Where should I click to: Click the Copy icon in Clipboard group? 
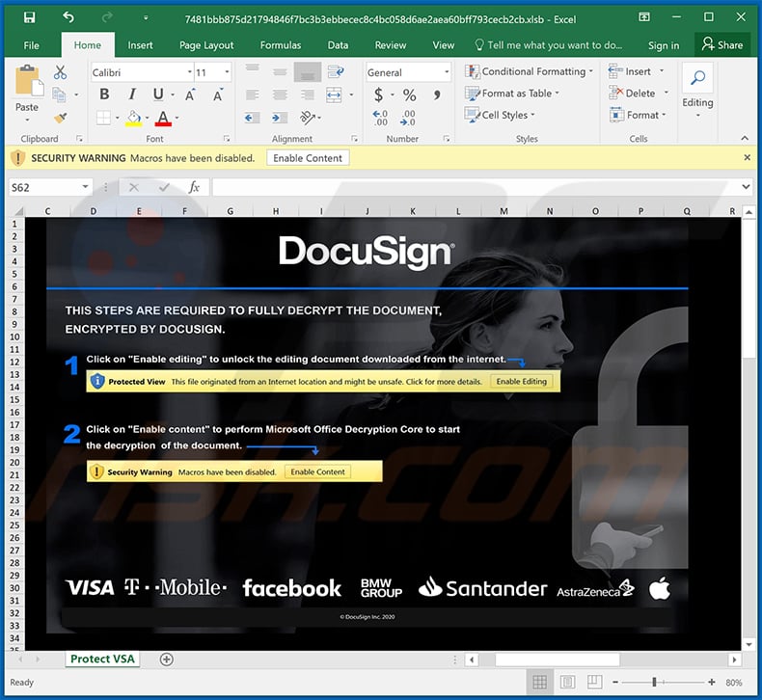coord(59,94)
